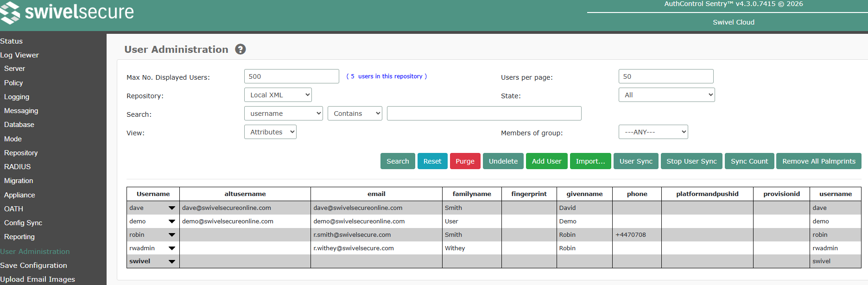Expand the dropdown arrow for user robin
This screenshot has height=285, width=868.
[x=172, y=235]
